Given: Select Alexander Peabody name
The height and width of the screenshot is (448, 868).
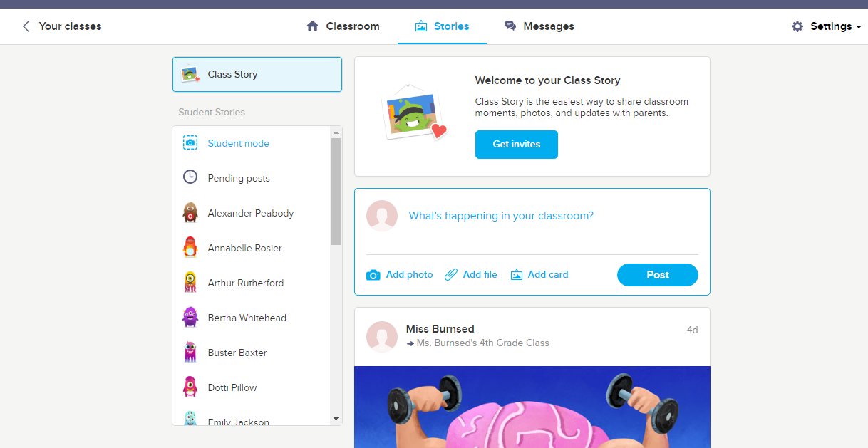Looking at the screenshot, I should tap(251, 213).
